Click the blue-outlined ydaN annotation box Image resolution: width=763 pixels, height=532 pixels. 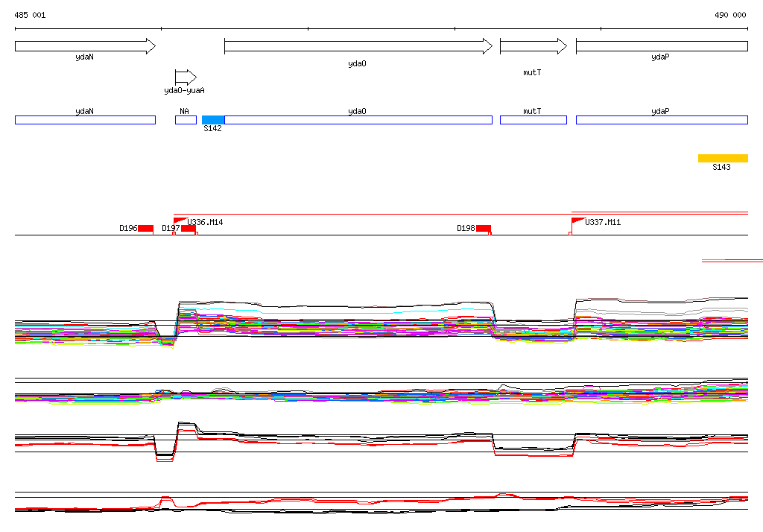point(85,120)
